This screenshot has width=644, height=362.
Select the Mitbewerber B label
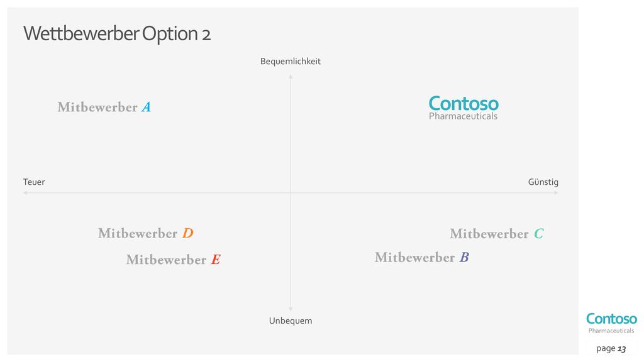coord(422,257)
